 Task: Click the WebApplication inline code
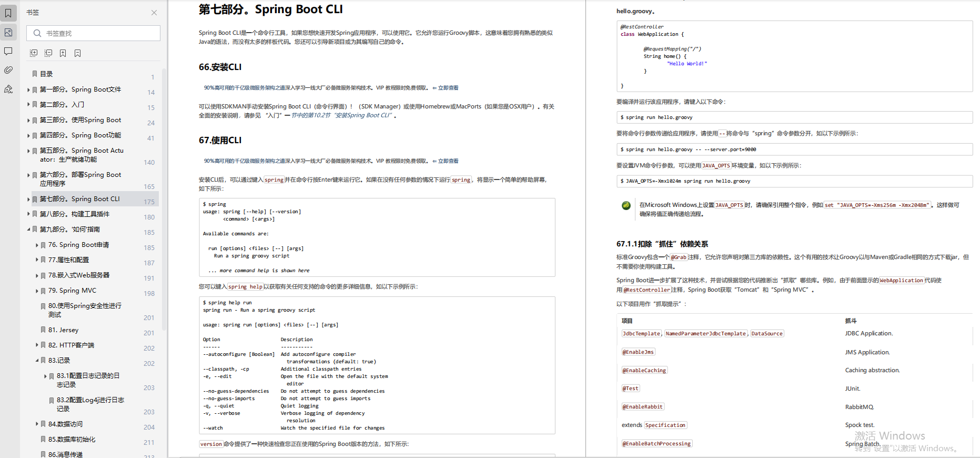click(x=901, y=281)
